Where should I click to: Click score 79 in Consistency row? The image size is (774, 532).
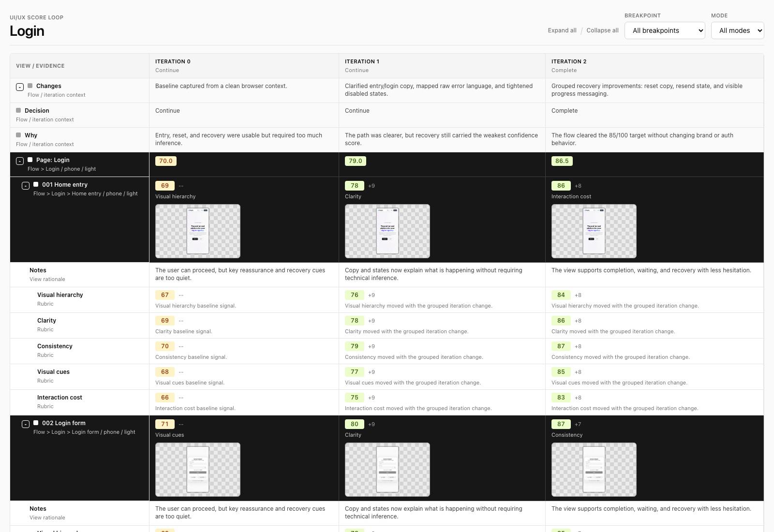pos(355,346)
